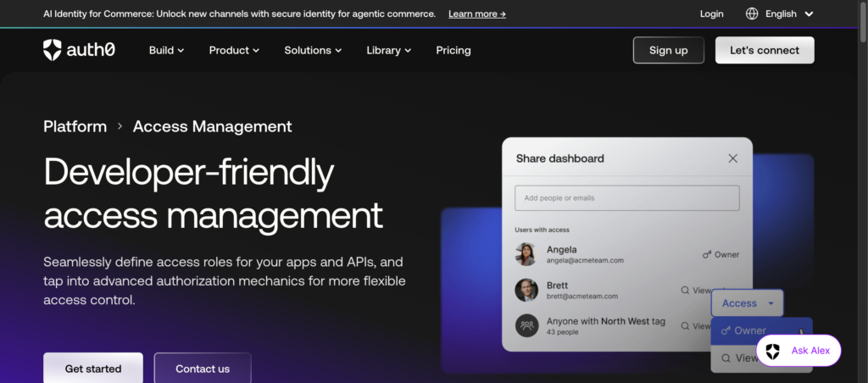Click the angela@acmeteam.com email text
868x383 pixels.
[585, 260]
